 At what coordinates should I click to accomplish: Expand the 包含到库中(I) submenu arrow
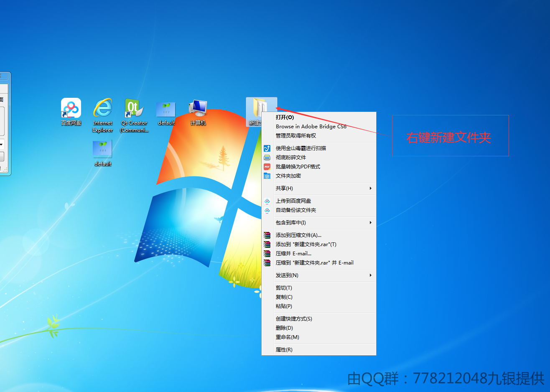point(370,223)
